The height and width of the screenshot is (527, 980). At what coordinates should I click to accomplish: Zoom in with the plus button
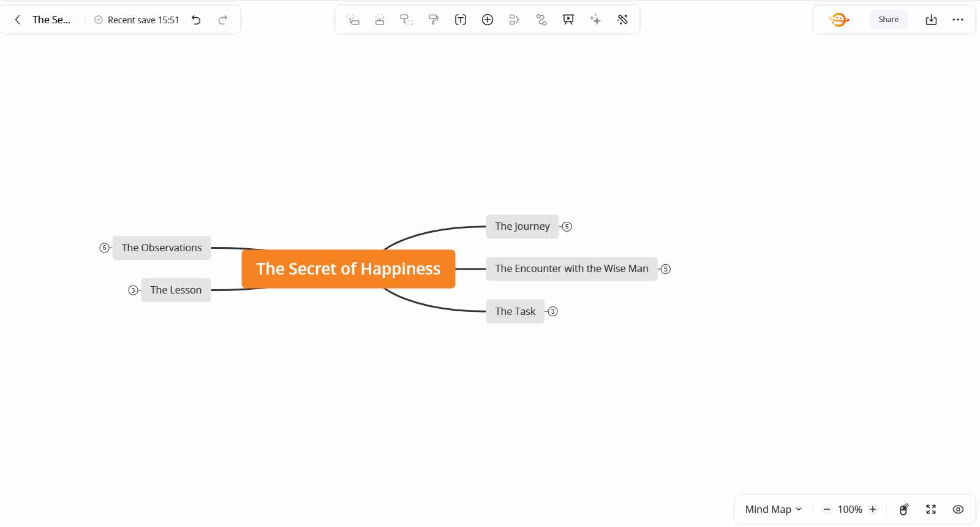(873, 509)
